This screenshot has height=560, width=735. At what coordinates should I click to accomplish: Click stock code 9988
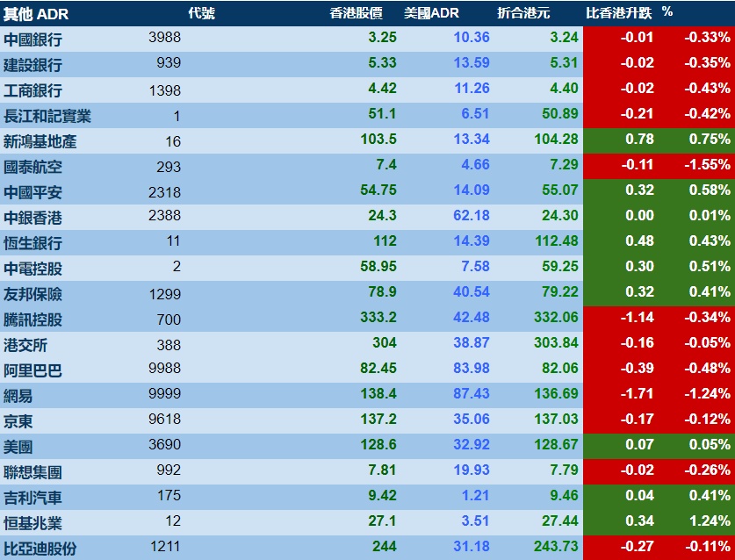(164, 368)
